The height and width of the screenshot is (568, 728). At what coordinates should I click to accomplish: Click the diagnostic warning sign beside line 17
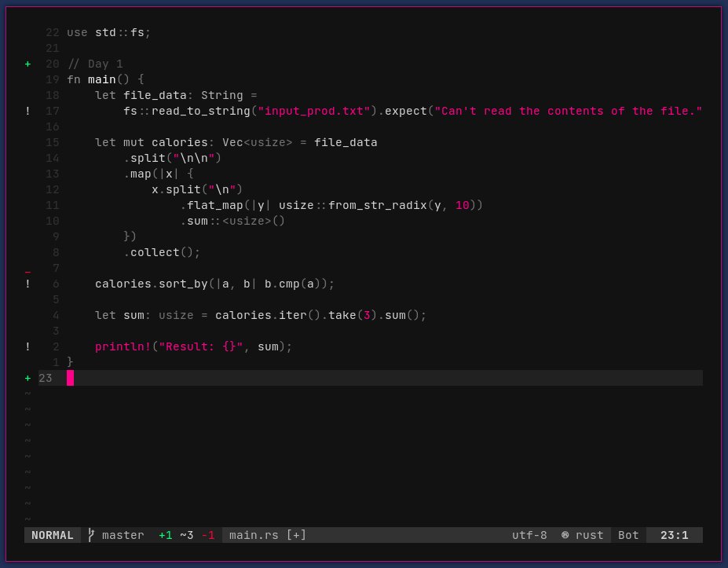click(27, 111)
